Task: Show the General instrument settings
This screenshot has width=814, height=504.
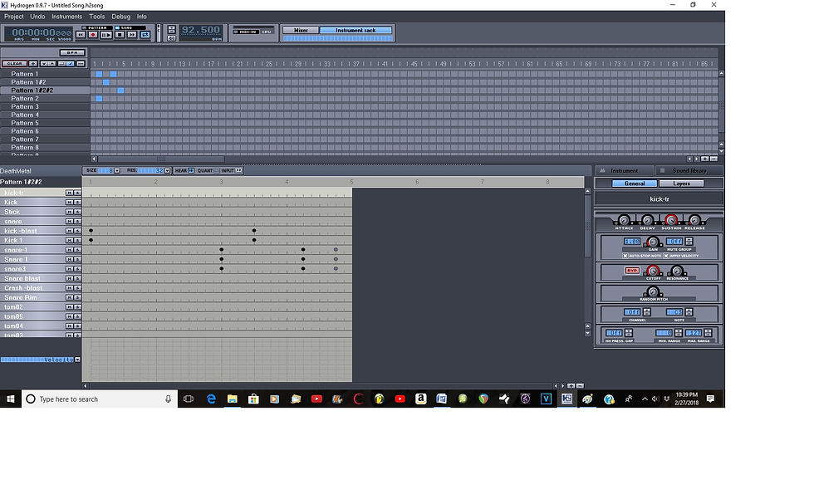Action: [635, 183]
